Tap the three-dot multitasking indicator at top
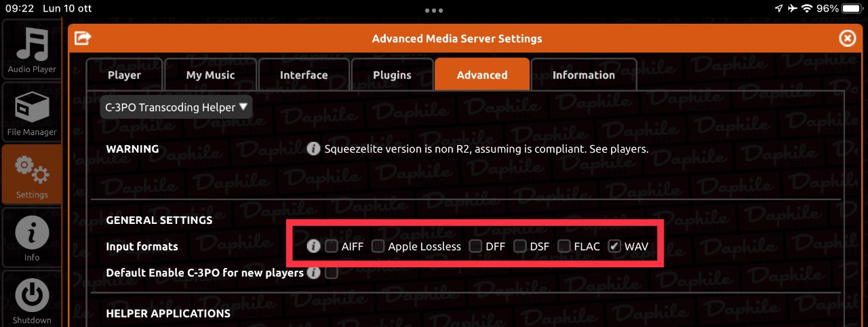868x327 pixels. pyautogui.click(x=433, y=11)
